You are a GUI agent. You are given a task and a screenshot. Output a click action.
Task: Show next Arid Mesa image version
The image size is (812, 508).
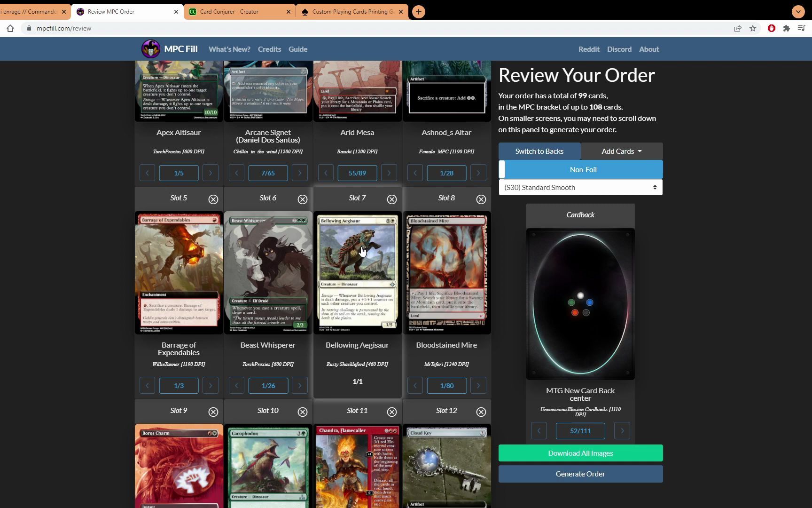click(389, 173)
